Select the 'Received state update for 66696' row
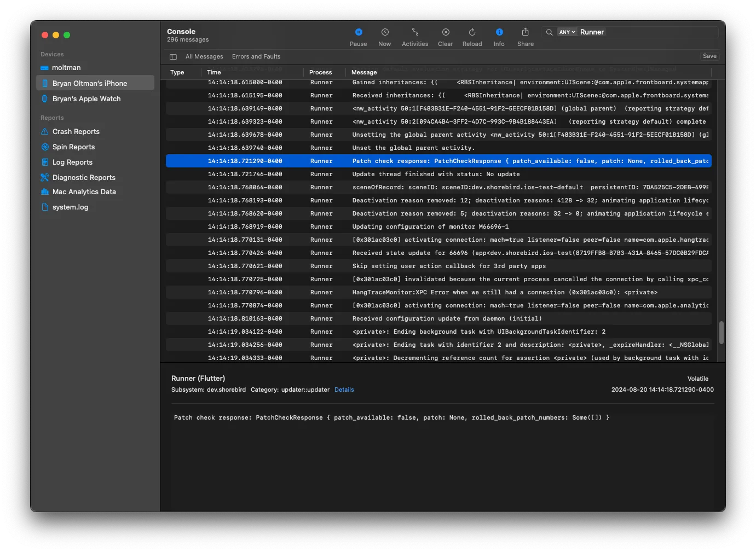This screenshot has width=756, height=552. click(x=438, y=253)
